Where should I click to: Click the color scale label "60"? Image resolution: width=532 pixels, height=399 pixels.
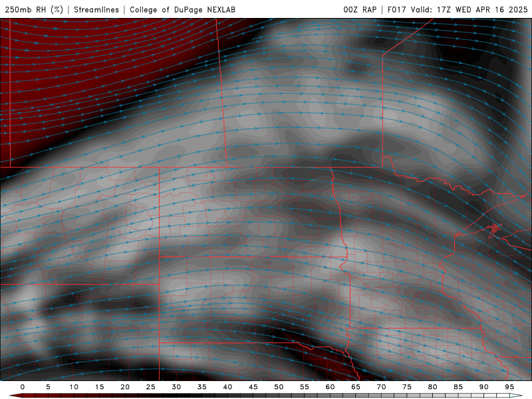(330, 387)
